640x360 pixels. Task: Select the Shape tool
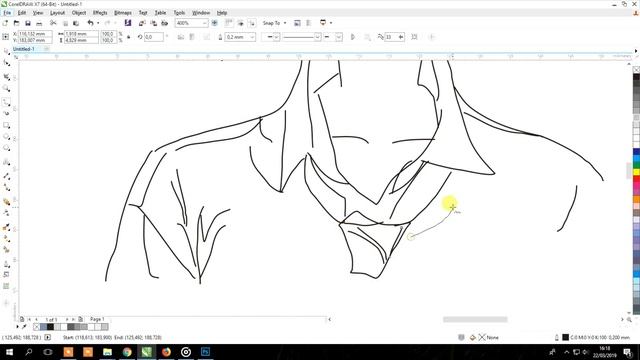coord(6,63)
